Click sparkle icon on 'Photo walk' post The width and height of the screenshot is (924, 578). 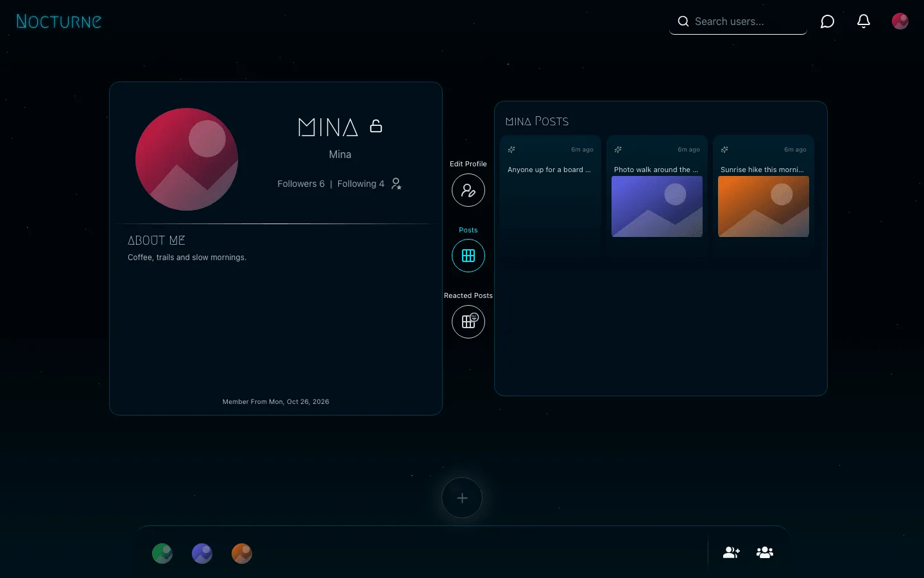click(x=618, y=150)
